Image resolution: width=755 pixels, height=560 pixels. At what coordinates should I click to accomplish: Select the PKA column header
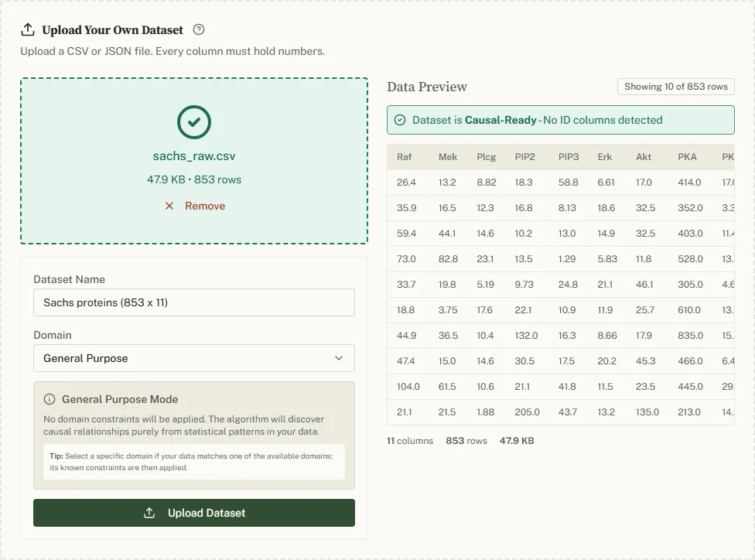[687, 157]
